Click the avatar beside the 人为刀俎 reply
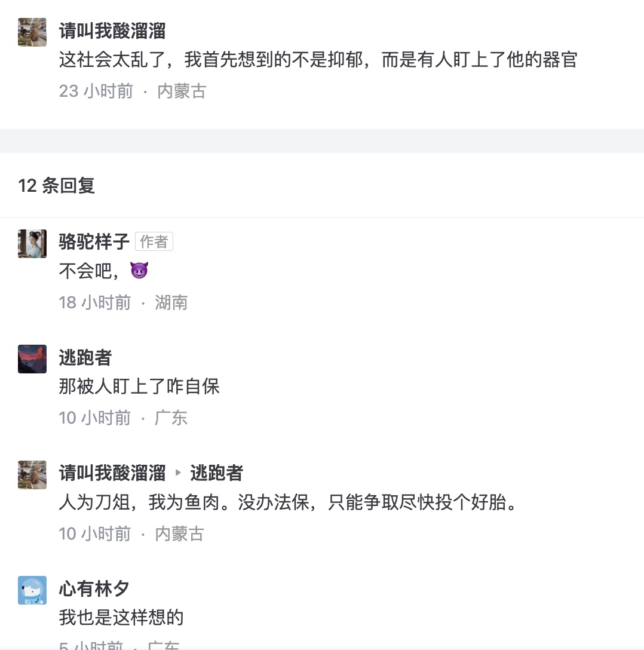This screenshot has width=644, height=650. pyautogui.click(x=32, y=475)
